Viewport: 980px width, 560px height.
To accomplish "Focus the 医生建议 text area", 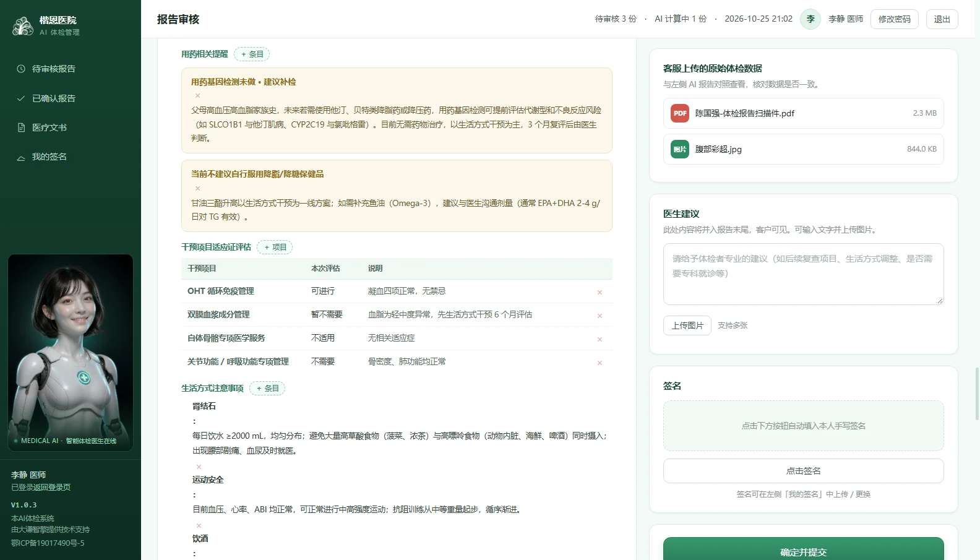I will coord(804,275).
